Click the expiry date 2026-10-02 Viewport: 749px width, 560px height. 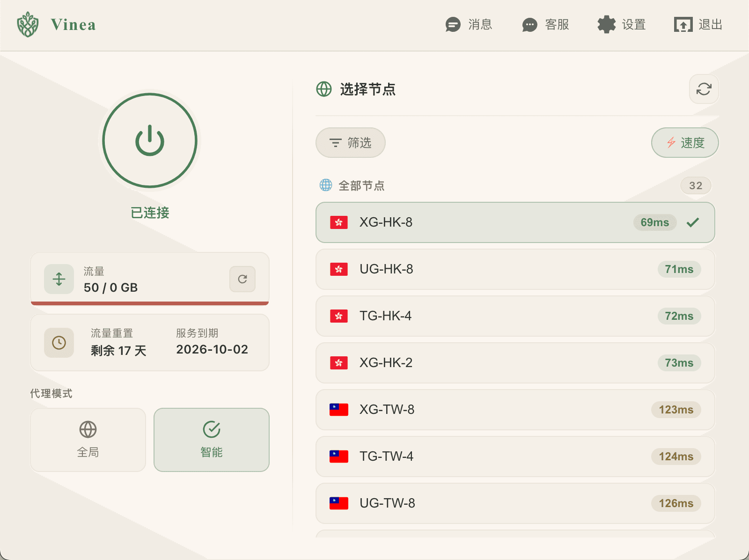click(212, 349)
